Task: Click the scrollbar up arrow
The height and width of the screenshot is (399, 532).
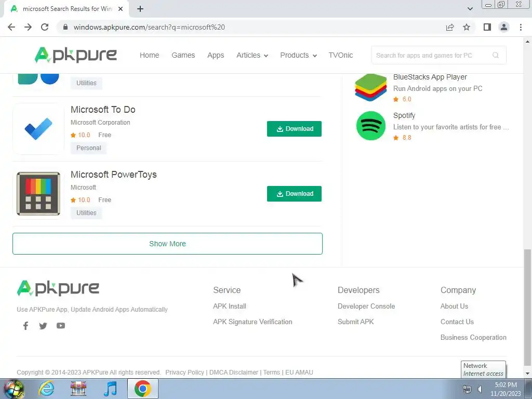Action: pyautogui.click(x=527, y=42)
